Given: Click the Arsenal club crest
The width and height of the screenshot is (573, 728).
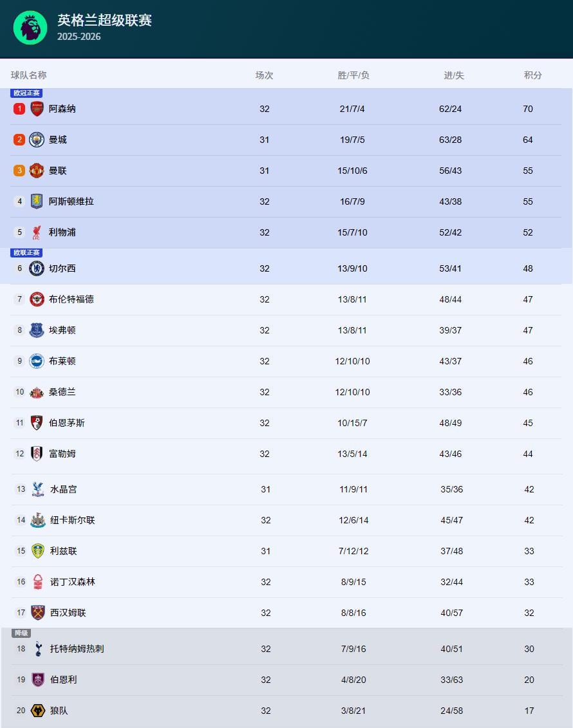Looking at the screenshot, I should (37, 109).
